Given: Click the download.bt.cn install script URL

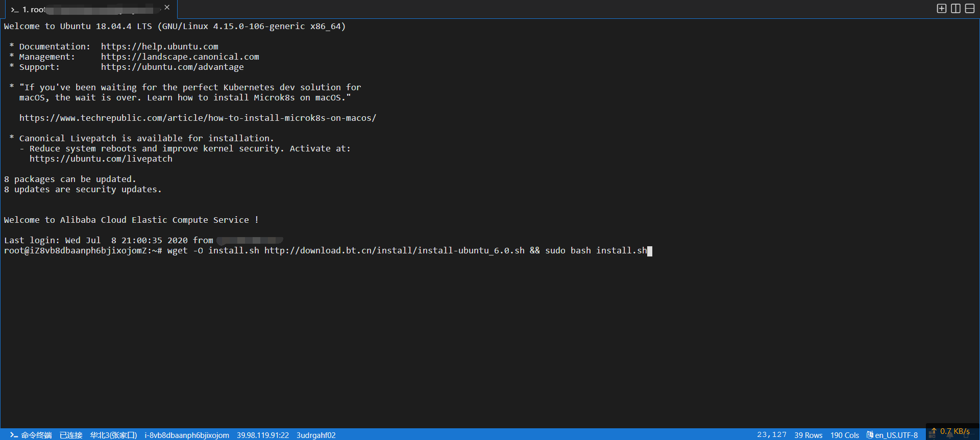Looking at the screenshot, I should pyautogui.click(x=395, y=250).
